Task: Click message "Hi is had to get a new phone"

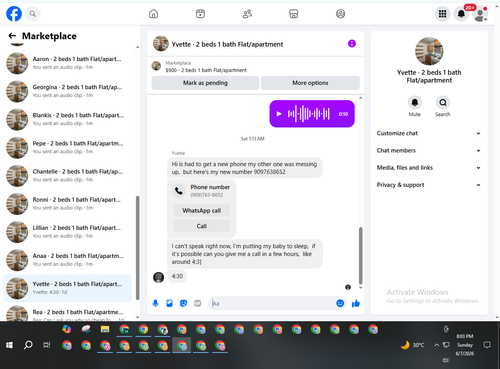Action: 245,168
